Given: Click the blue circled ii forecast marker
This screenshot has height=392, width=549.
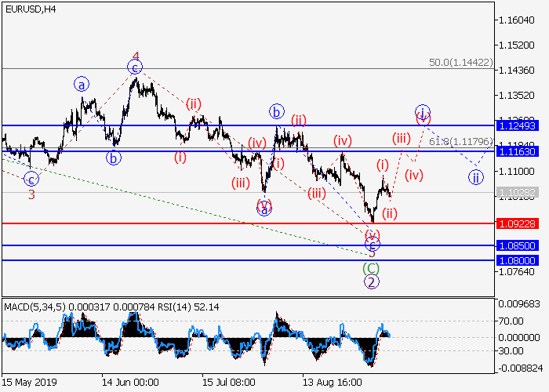Looking at the screenshot, I should 475,177.
